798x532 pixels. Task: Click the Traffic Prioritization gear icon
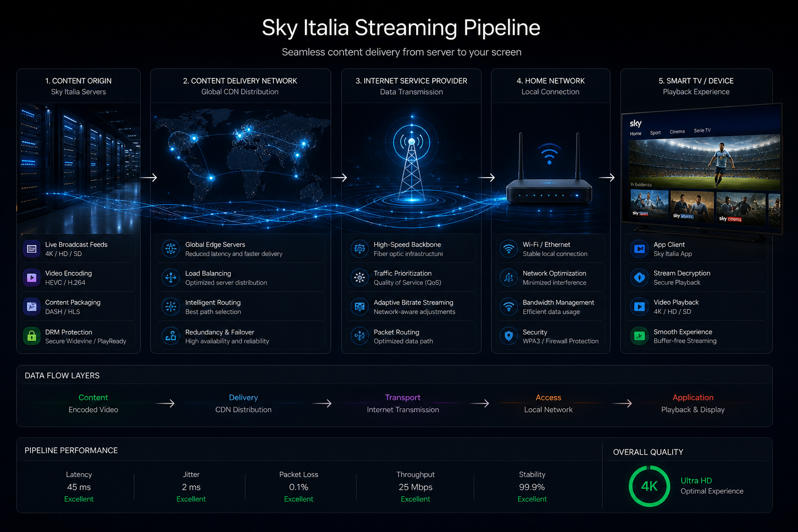tap(360, 277)
